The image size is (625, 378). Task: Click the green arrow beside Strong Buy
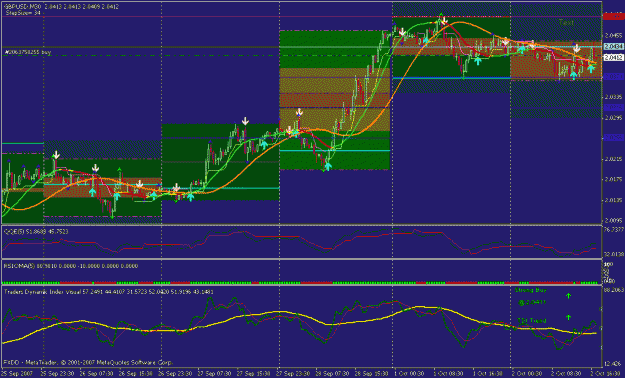click(568, 296)
